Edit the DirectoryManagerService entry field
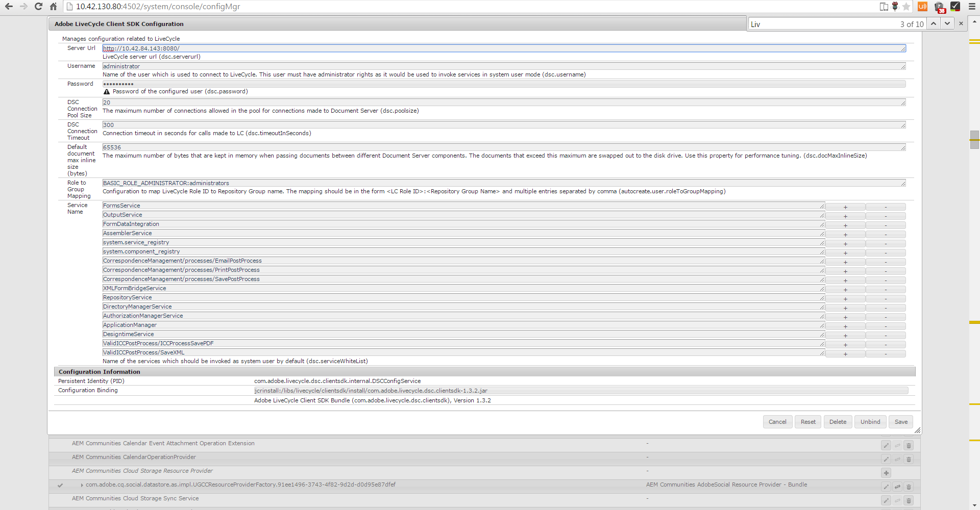Viewport: 980px width, 510px height. 463,307
